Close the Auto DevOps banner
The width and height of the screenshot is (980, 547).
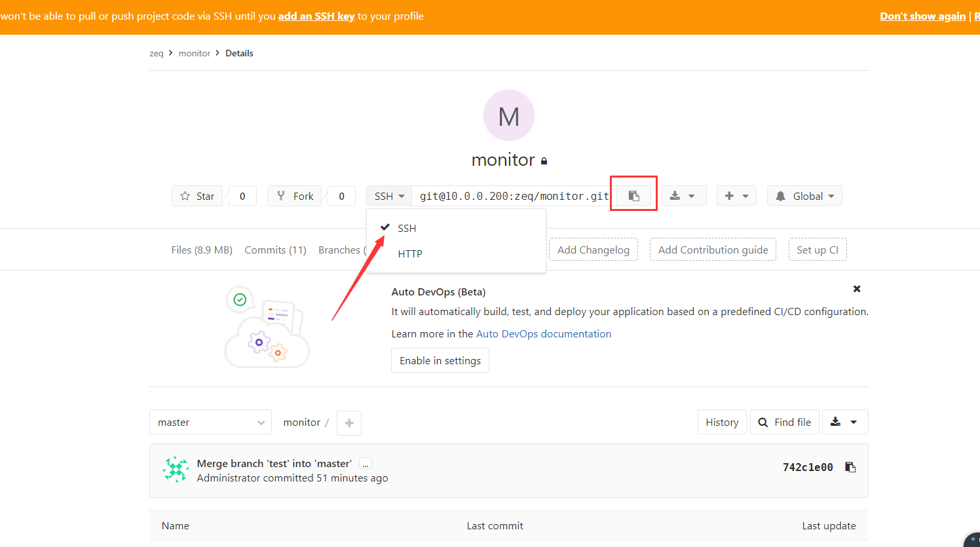pos(856,289)
